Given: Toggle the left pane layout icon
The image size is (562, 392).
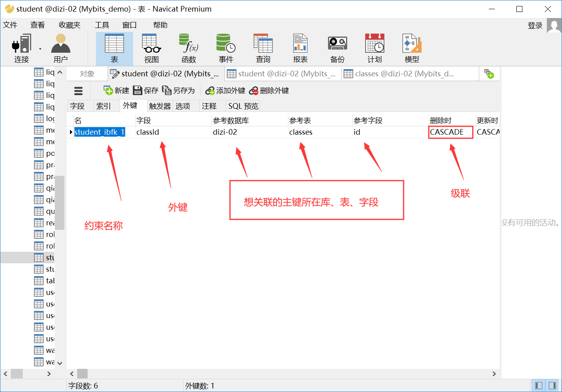Looking at the screenshot, I should coord(539,386).
